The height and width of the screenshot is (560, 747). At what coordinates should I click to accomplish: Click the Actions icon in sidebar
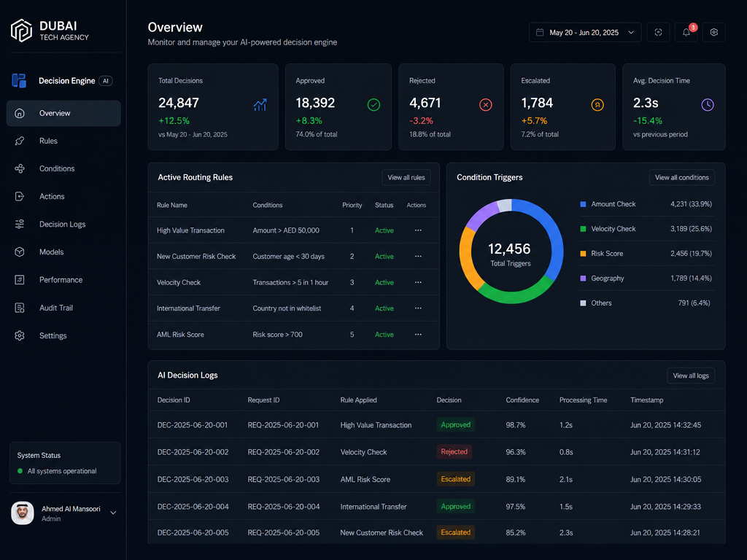click(20, 196)
